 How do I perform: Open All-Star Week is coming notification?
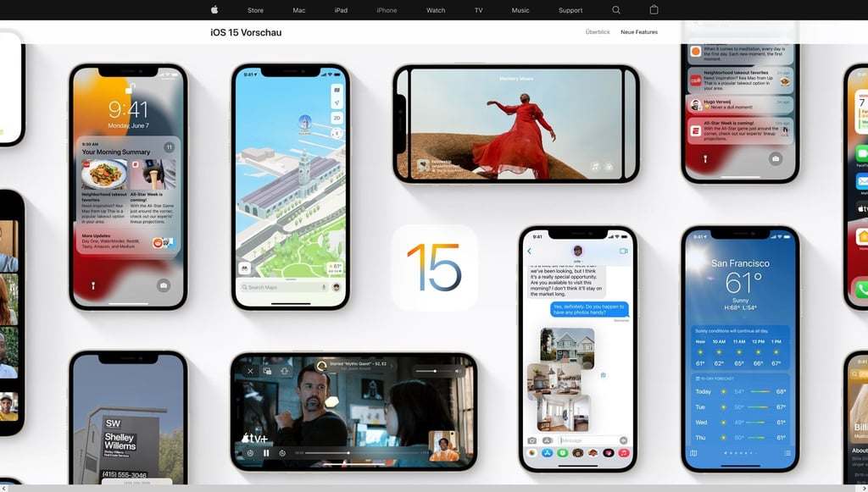pos(739,131)
